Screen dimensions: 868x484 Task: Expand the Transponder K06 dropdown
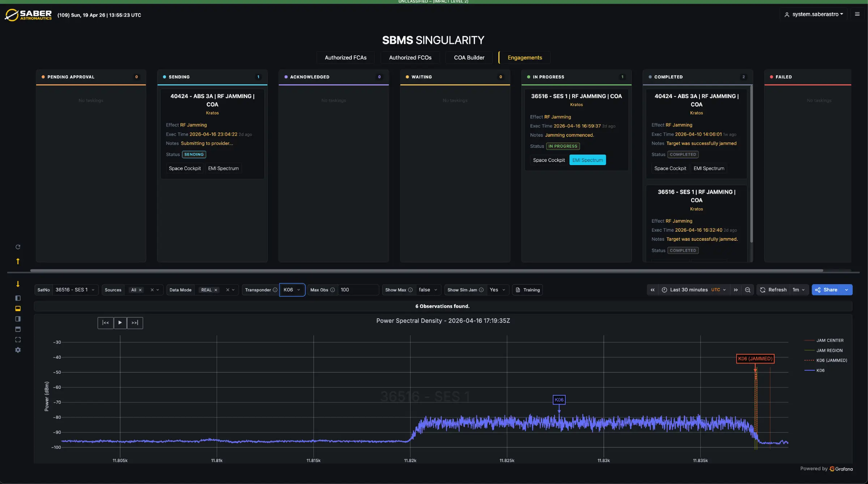(x=292, y=290)
